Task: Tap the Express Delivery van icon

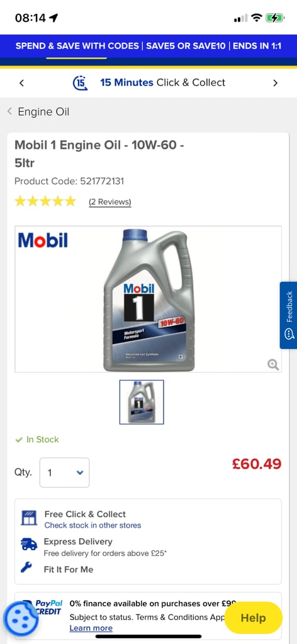Action: (29, 545)
